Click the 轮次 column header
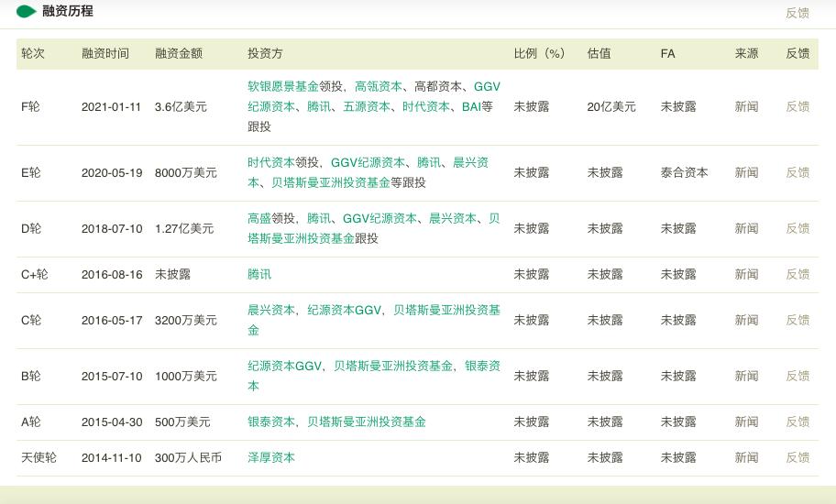836x504 pixels. click(x=33, y=53)
